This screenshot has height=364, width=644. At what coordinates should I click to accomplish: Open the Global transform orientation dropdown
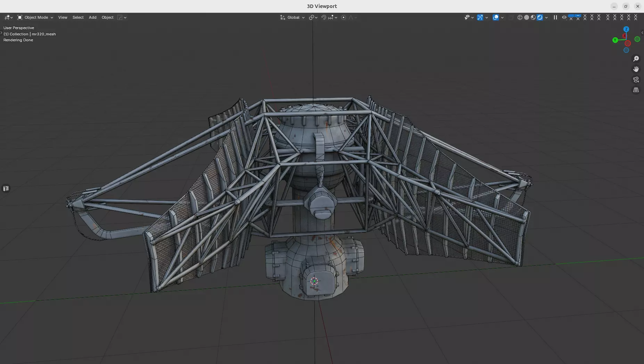click(x=292, y=17)
